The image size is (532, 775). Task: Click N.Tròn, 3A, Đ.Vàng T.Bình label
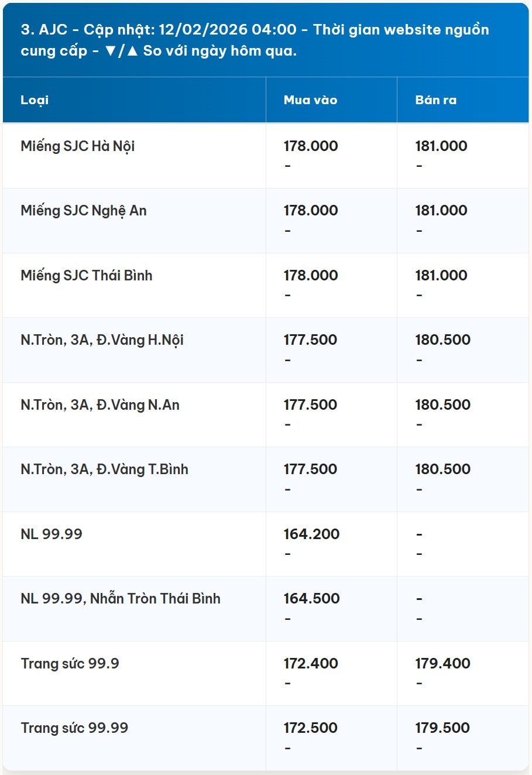[105, 469]
